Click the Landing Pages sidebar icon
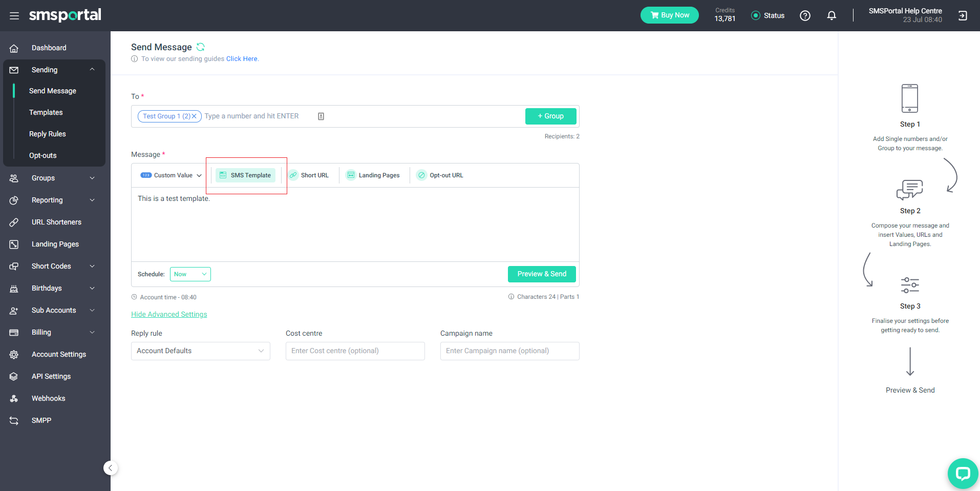980x491 pixels. [14, 244]
